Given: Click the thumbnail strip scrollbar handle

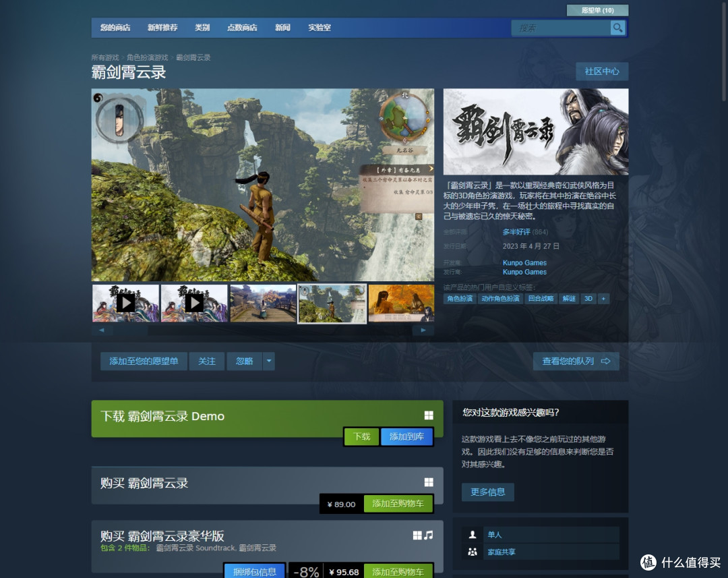Looking at the screenshot, I should point(131,330).
